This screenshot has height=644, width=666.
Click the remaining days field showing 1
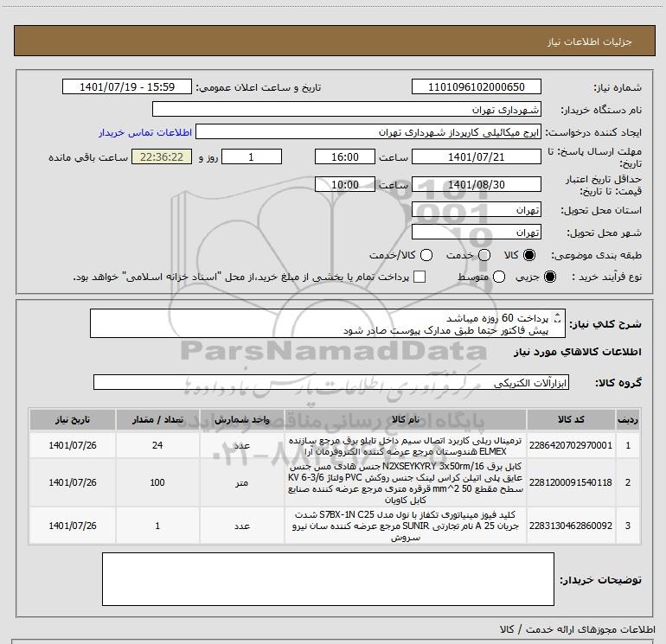click(x=252, y=156)
